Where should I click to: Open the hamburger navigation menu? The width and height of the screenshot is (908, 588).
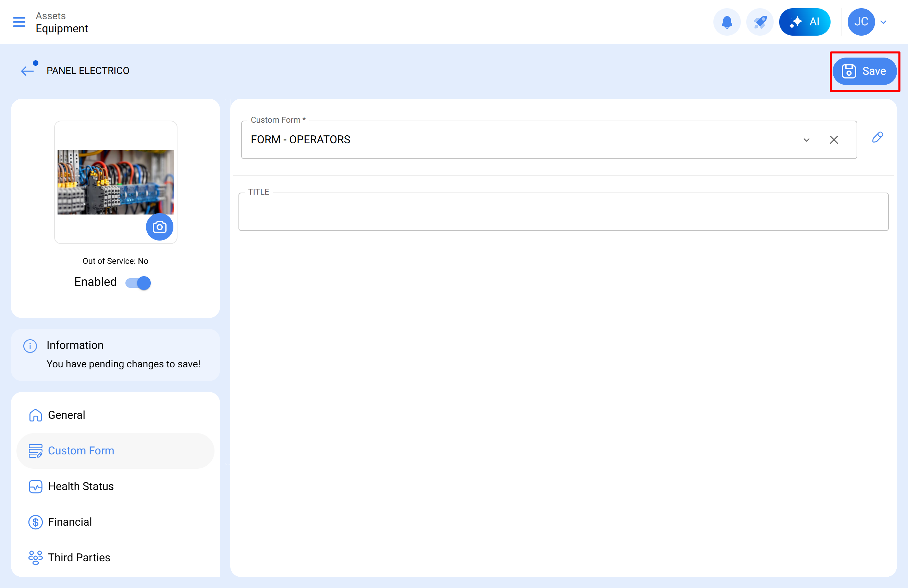(19, 22)
